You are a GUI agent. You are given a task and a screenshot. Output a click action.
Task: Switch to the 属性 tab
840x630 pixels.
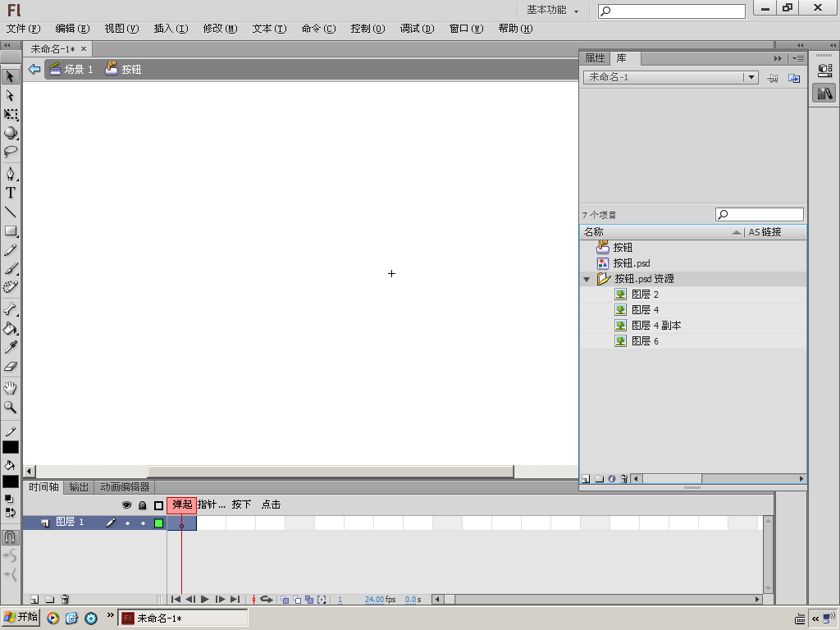(x=595, y=58)
